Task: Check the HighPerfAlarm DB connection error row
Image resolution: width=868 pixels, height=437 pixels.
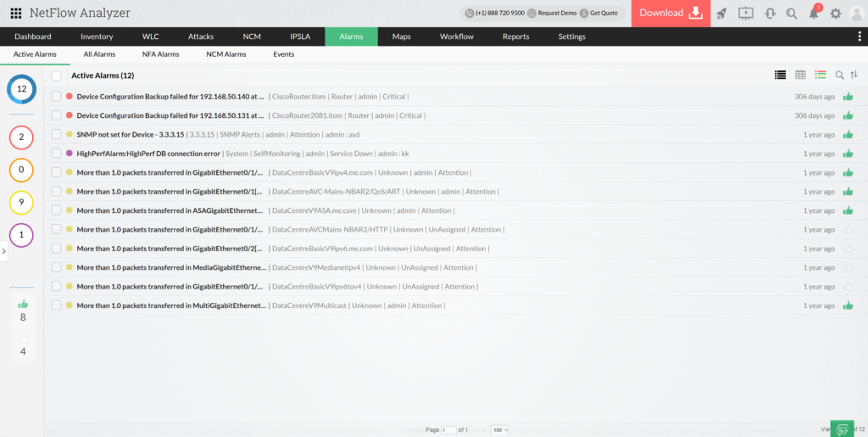Action: click(56, 154)
